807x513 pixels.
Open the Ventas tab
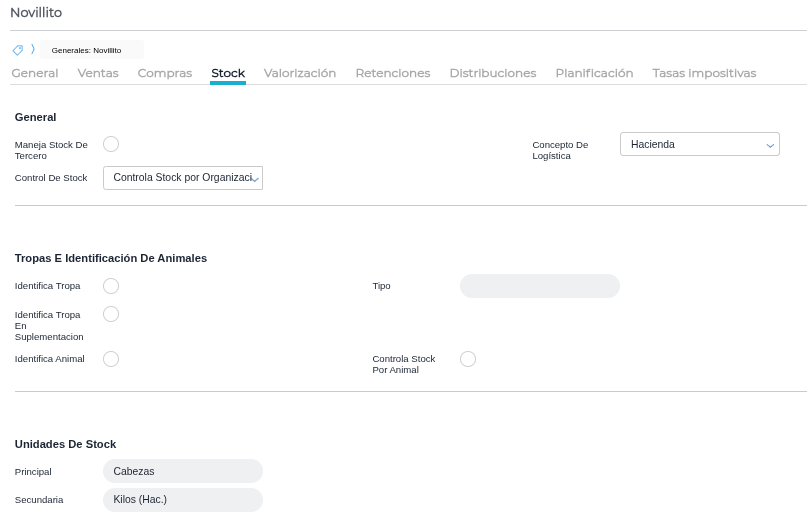click(98, 73)
